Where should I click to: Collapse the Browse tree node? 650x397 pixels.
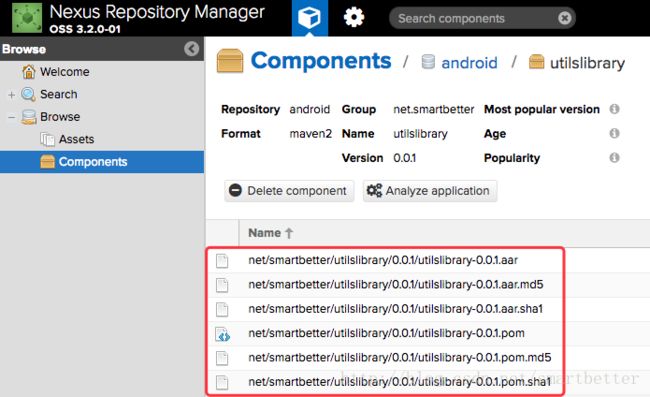tap(11, 117)
